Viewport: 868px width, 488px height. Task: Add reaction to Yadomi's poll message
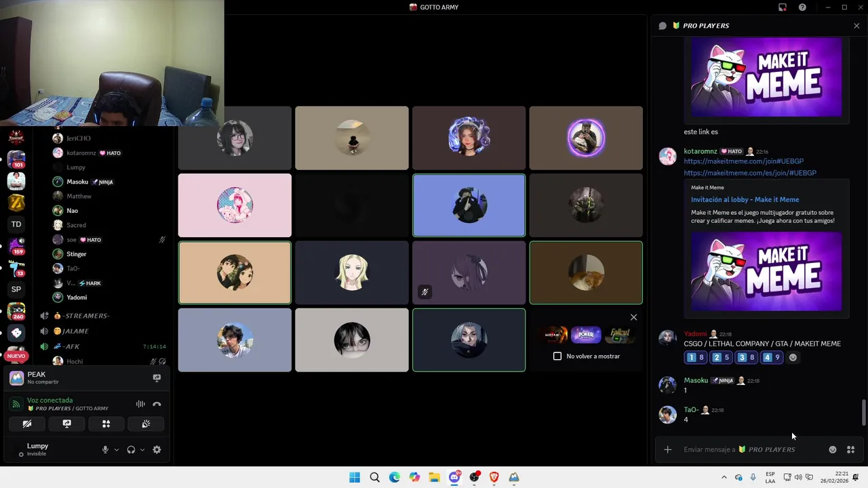click(x=793, y=357)
